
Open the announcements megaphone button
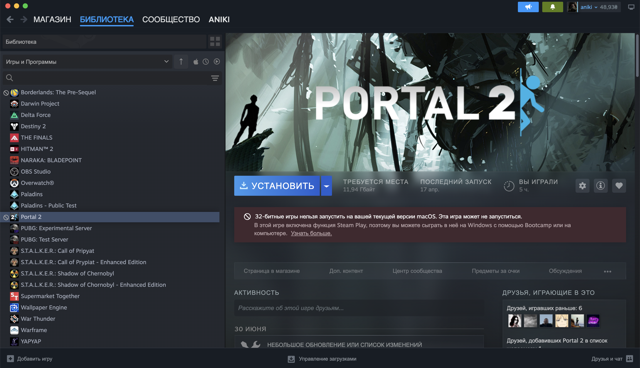pyautogui.click(x=528, y=7)
